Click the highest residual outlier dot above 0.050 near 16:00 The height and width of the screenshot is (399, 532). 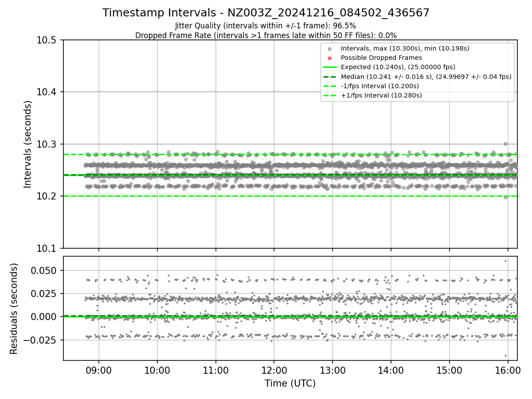pyautogui.click(x=505, y=261)
